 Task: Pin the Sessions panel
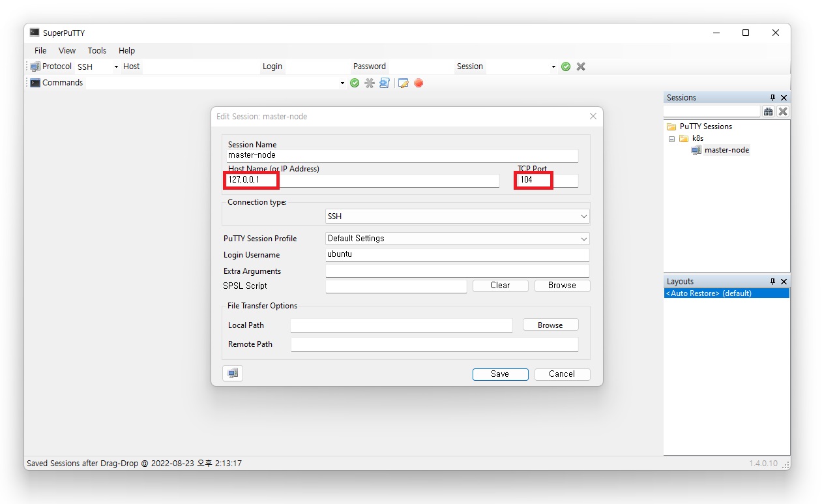(x=772, y=98)
